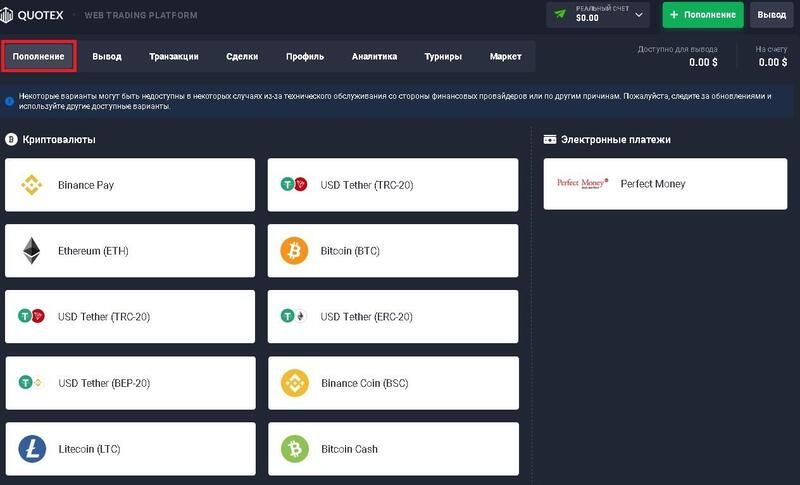The height and width of the screenshot is (485, 800).
Task: Click the 'На счету' 0.00 $ value
Action: pyautogui.click(x=772, y=62)
